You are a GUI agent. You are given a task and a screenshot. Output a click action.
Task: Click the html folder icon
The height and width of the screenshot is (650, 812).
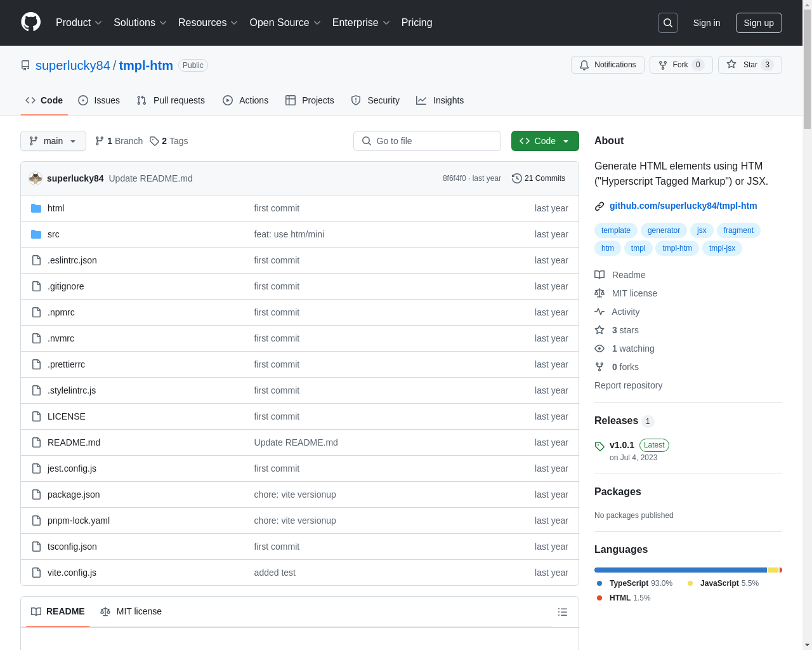[x=36, y=208]
